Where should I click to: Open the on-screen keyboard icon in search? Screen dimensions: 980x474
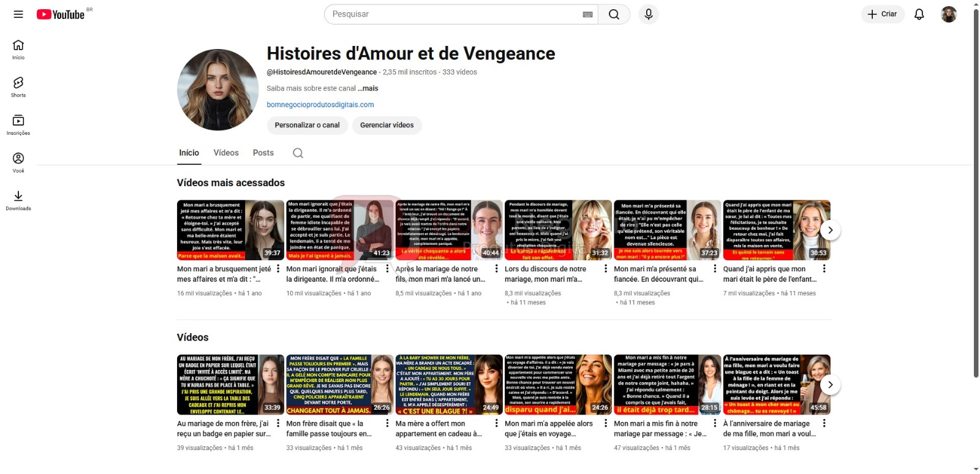587,14
